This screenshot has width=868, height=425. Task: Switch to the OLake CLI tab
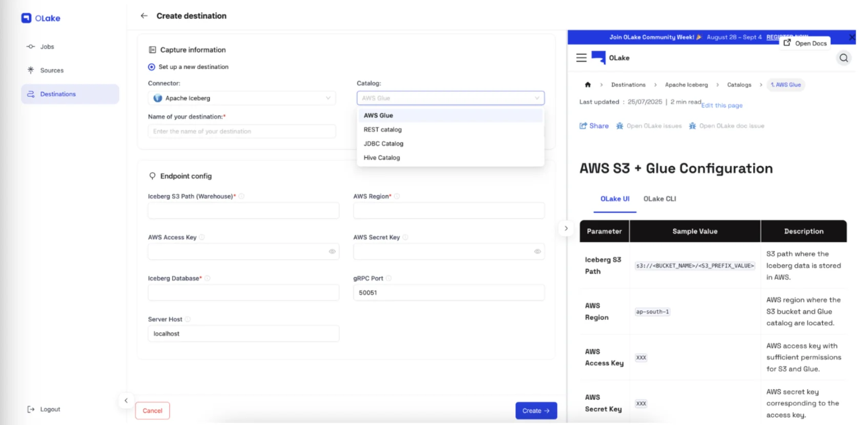tap(659, 199)
